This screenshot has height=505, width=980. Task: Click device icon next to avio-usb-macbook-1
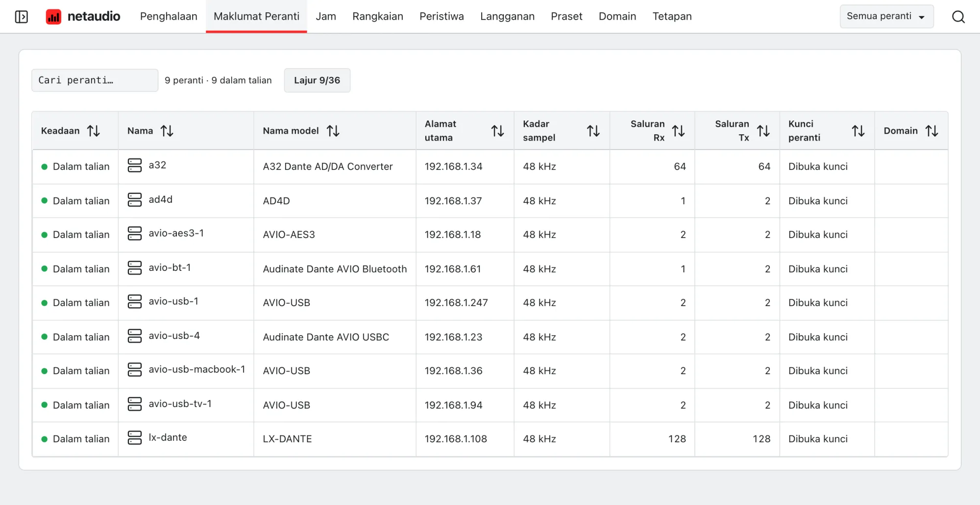coord(135,370)
